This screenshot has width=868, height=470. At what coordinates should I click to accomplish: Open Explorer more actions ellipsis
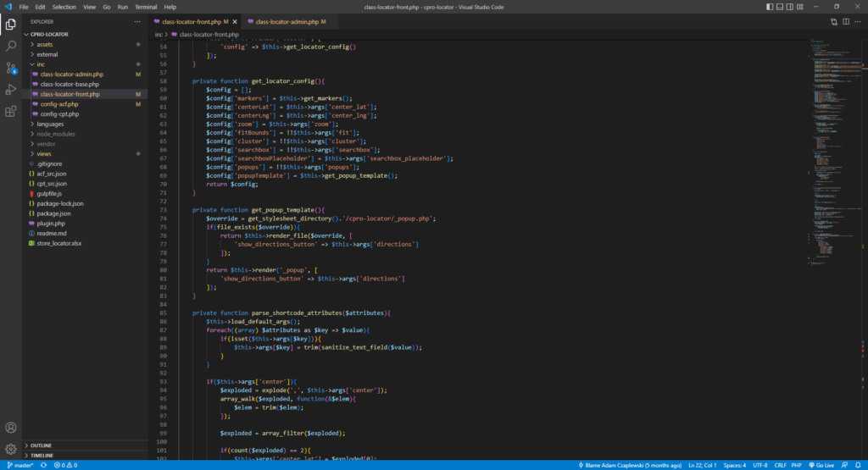tap(137, 21)
